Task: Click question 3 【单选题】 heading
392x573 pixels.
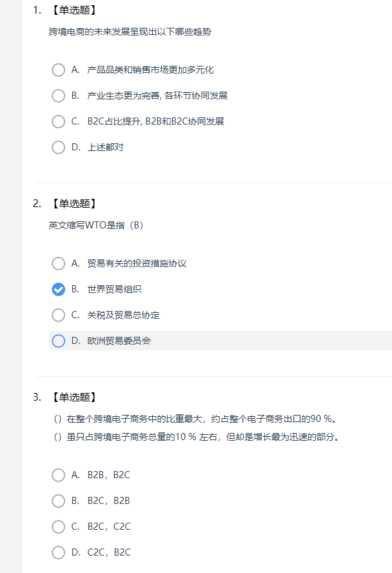Action: (74, 397)
